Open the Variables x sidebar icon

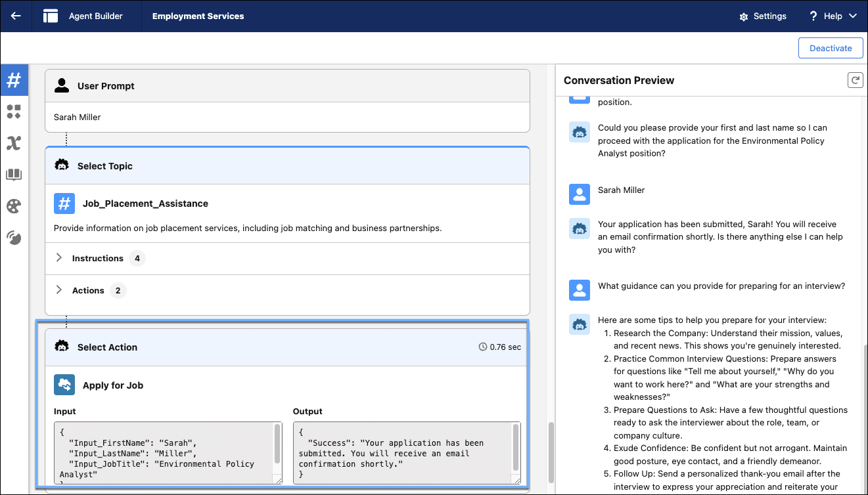pyautogui.click(x=14, y=143)
